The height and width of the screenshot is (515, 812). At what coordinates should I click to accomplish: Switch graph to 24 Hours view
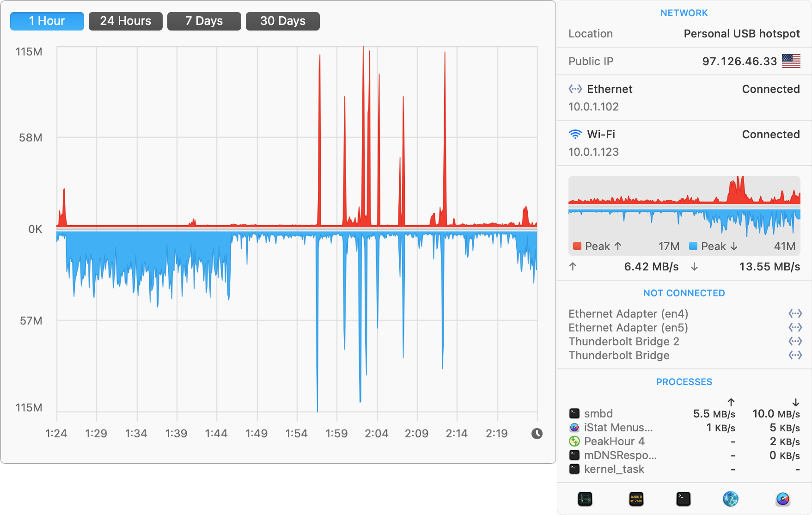(126, 21)
